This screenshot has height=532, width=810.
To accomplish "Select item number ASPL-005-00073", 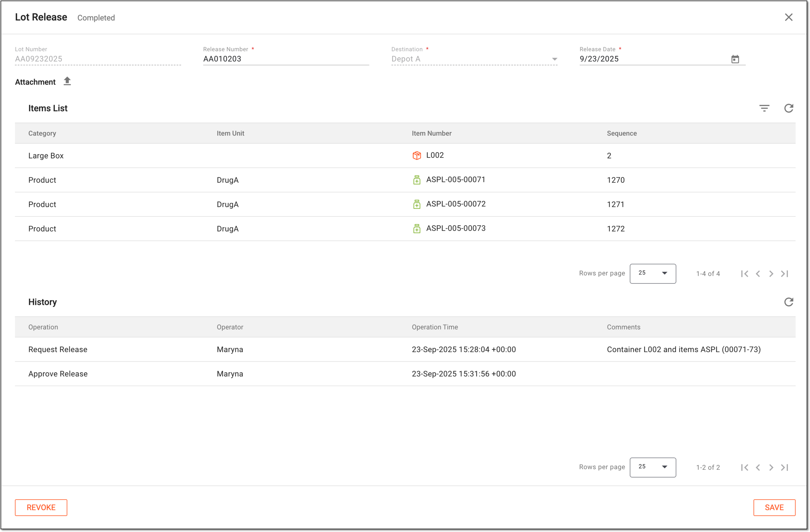I will click(456, 228).
